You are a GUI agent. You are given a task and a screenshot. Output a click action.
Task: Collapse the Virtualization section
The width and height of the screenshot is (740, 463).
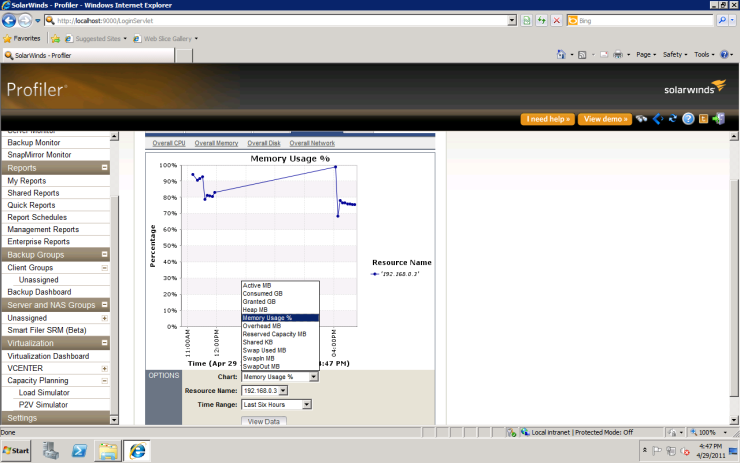(105, 343)
